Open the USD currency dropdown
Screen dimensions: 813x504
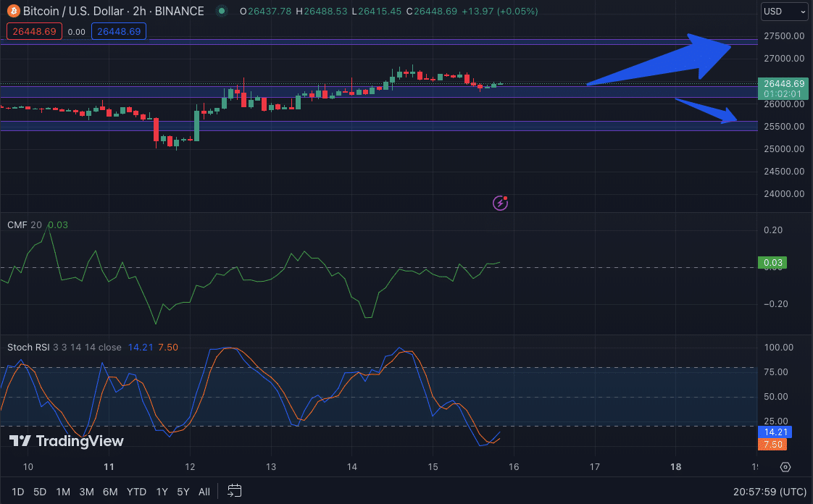pyautogui.click(x=784, y=12)
